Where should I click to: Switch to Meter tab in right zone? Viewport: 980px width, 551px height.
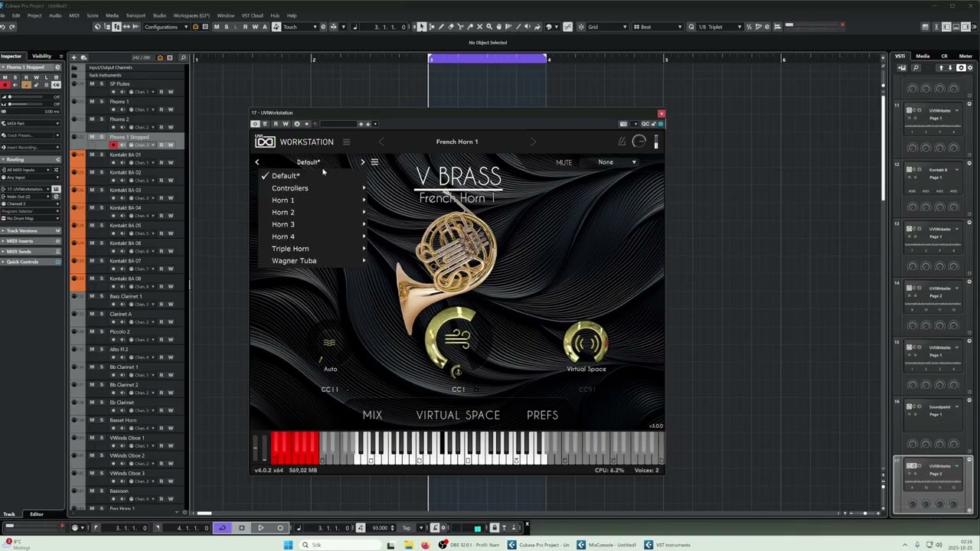click(x=965, y=56)
